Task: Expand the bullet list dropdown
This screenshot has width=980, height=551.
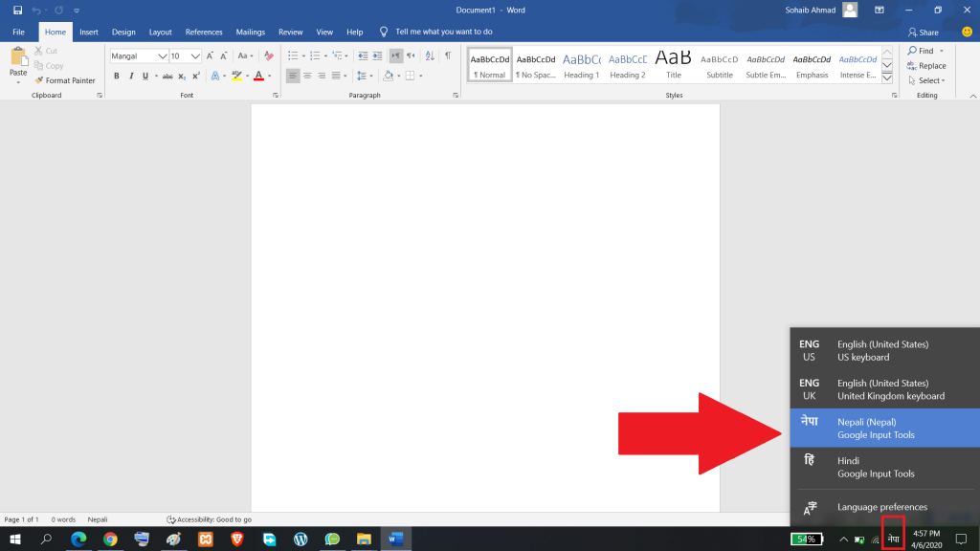Action: 303,56
